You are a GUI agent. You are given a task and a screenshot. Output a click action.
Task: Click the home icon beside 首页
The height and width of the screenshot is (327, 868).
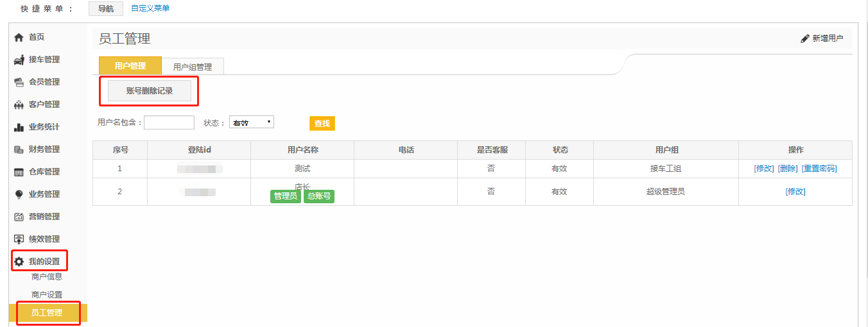tap(19, 37)
